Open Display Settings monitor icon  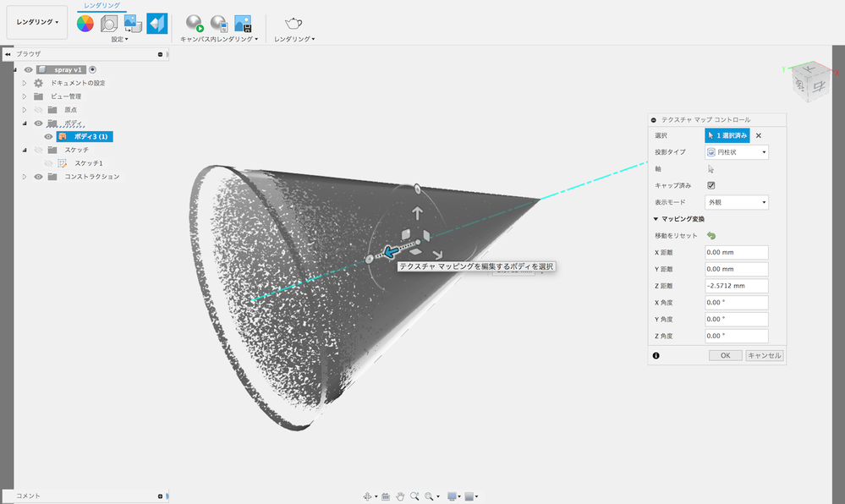coord(452,496)
